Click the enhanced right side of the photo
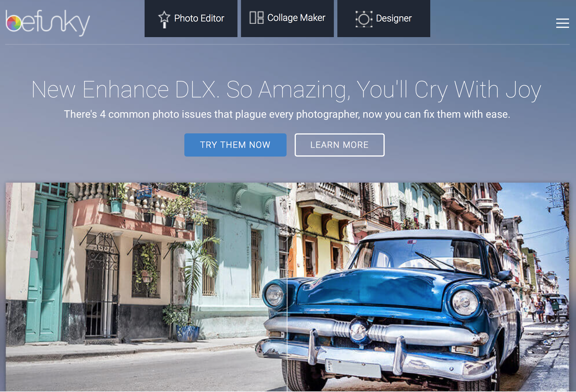 tap(428, 287)
